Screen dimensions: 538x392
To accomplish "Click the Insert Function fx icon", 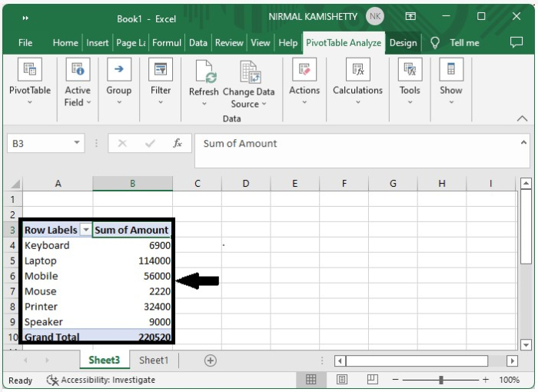I will click(178, 144).
